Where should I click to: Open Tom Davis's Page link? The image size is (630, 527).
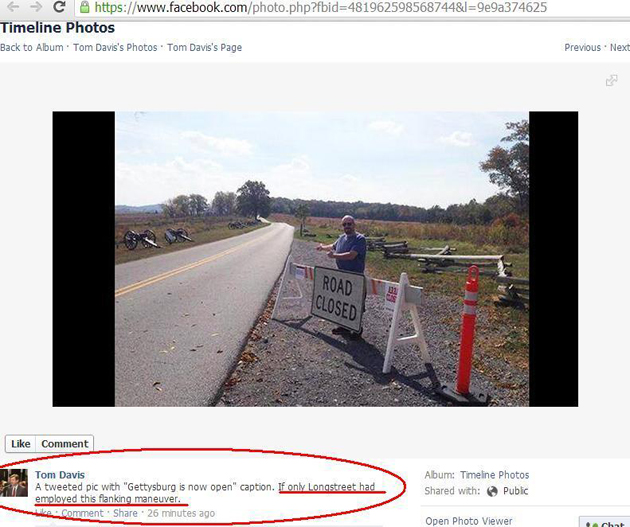[205, 47]
